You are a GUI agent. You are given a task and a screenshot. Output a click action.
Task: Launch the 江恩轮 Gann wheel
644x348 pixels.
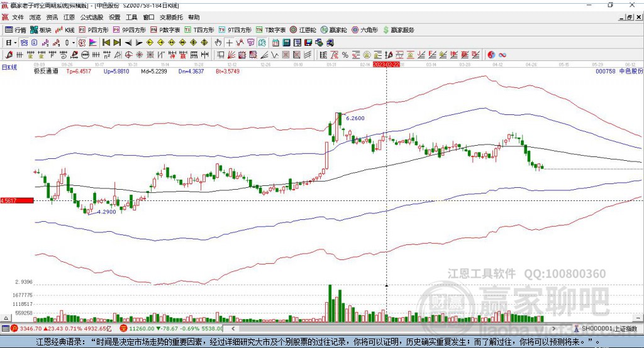pyautogui.click(x=303, y=30)
